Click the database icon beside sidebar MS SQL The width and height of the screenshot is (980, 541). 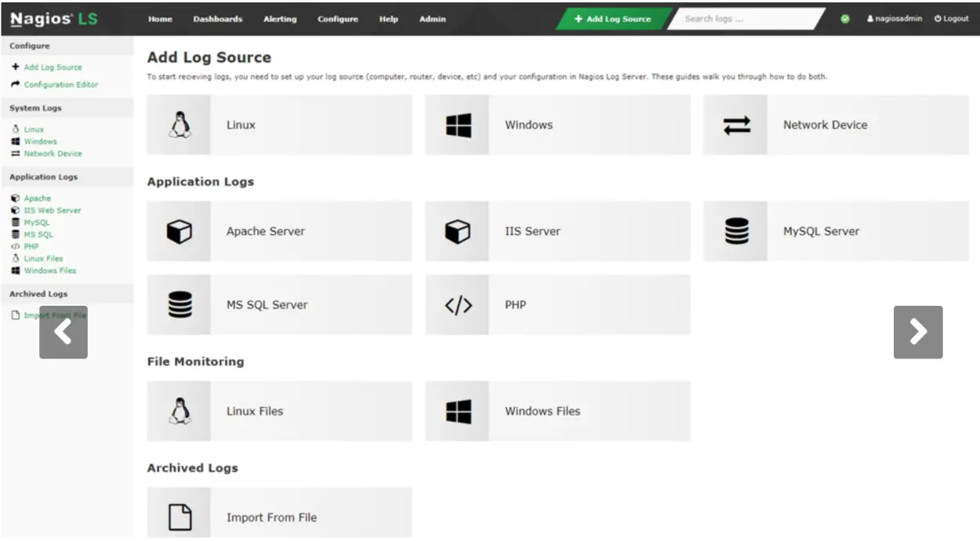(x=16, y=234)
